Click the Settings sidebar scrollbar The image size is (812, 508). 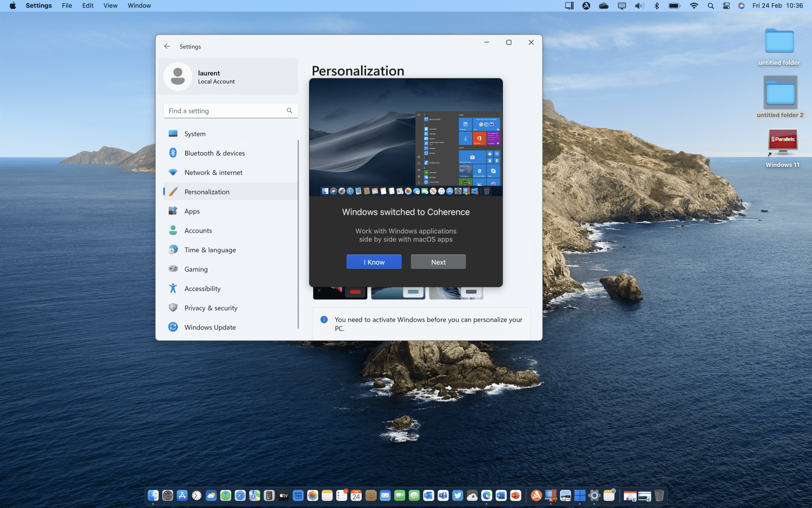click(298, 234)
